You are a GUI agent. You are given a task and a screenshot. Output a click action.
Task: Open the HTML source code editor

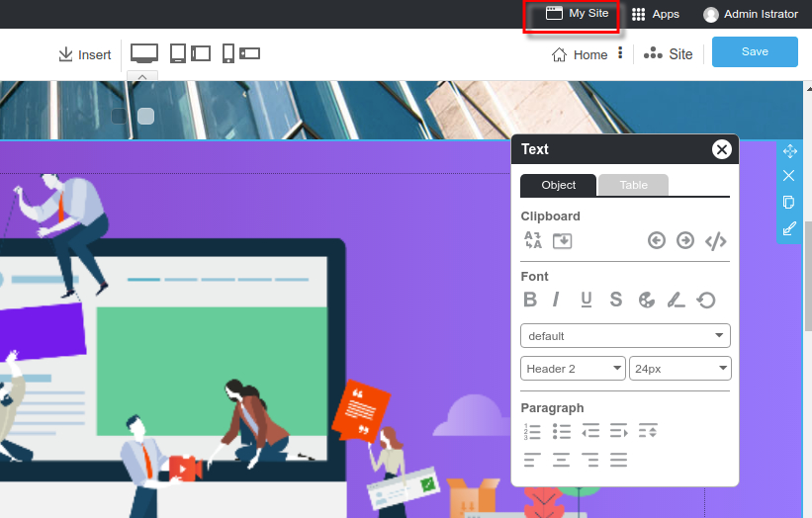[x=716, y=240]
